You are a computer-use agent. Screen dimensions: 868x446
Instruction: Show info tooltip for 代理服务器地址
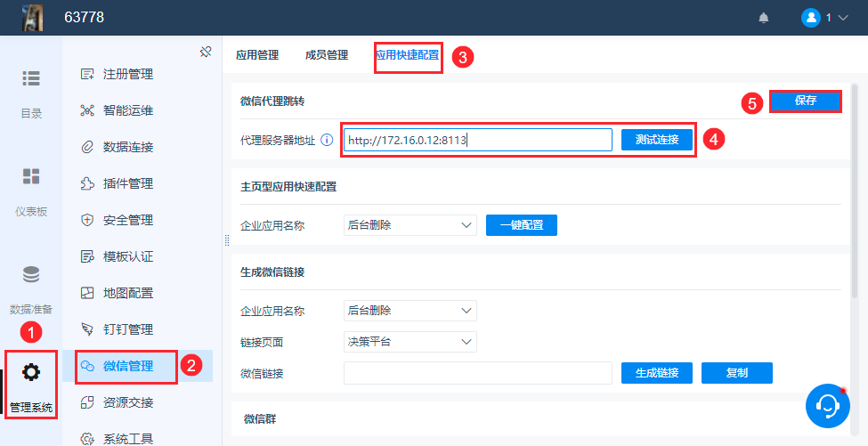tap(327, 141)
